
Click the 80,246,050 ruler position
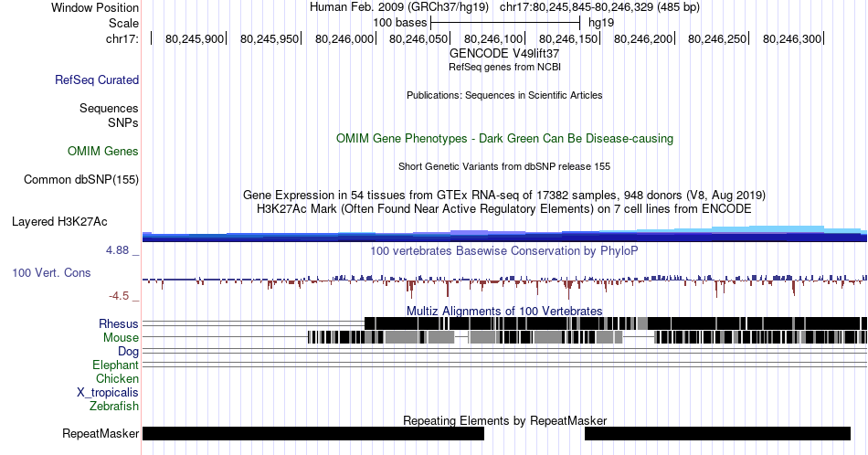pyautogui.click(x=418, y=38)
